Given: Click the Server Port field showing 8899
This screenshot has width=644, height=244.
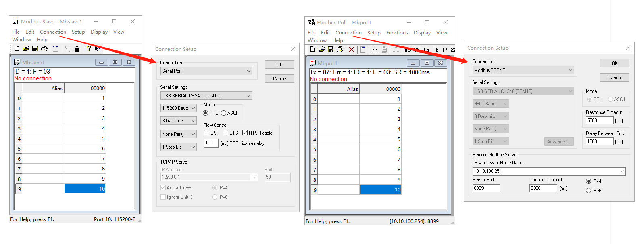Looking at the screenshot, I should [x=486, y=188].
